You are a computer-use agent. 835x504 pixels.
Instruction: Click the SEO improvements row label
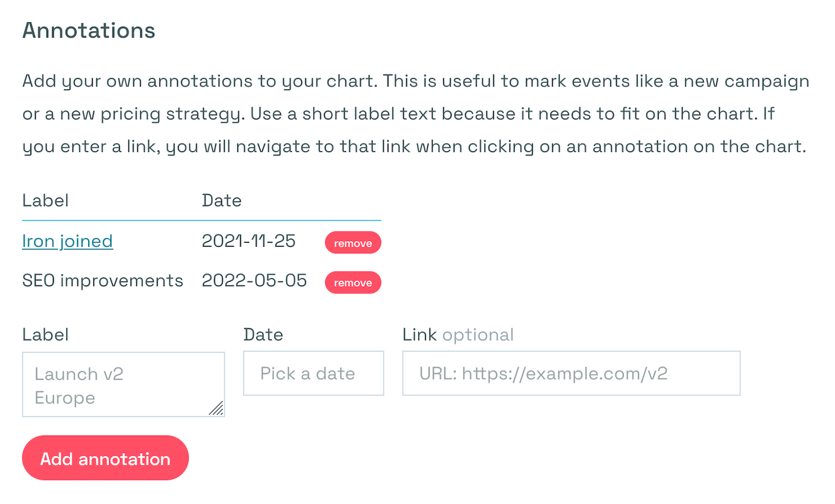(x=103, y=280)
